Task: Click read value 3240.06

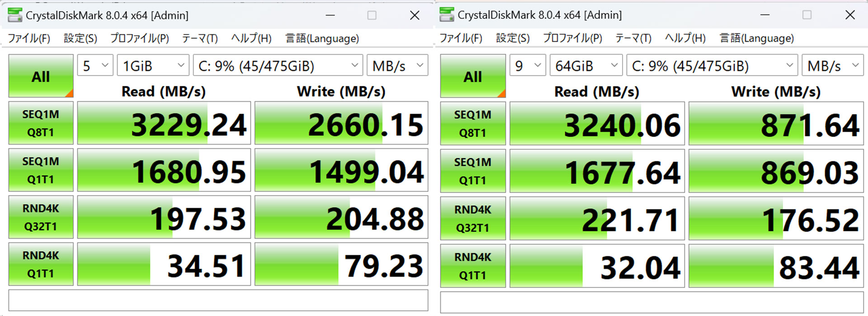Action: coord(597,123)
